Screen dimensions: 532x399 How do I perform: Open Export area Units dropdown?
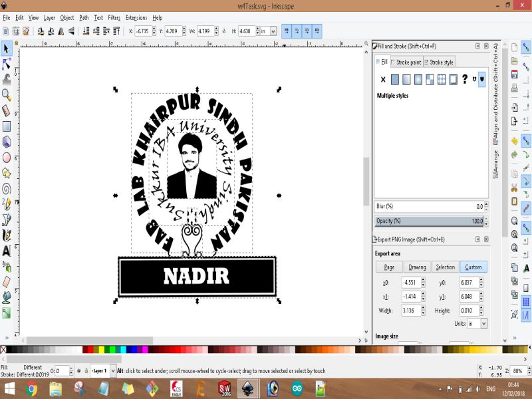pos(484,324)
